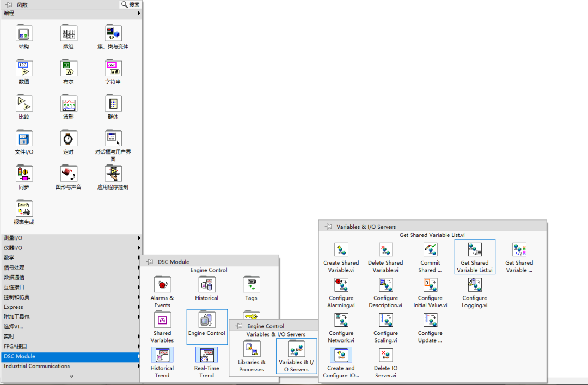Pin the 函数 functions palette with its thumbtack
The width and height of the screenshot is (588, 385).
(8, 4)
